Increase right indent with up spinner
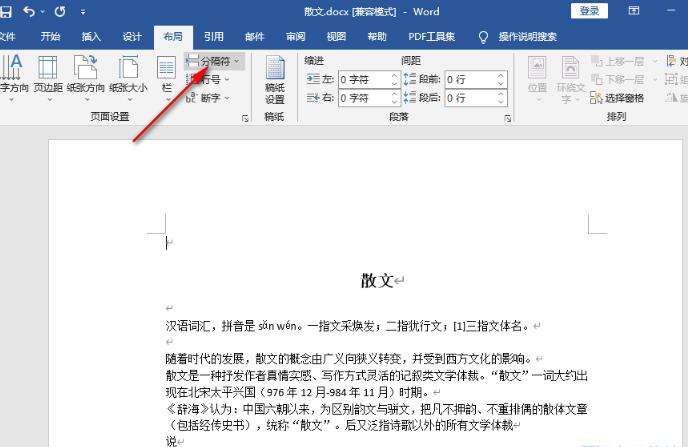 tap(394, 93)
